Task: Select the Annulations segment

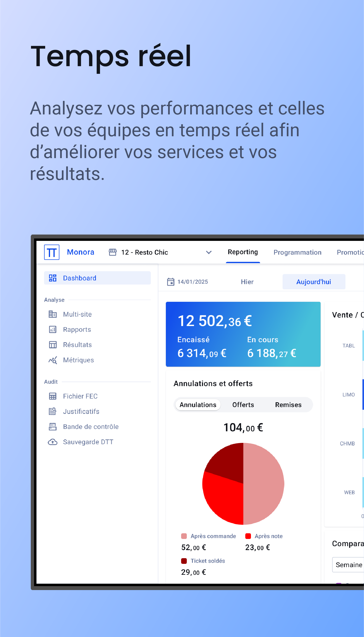Action: (x=198, y=405)
